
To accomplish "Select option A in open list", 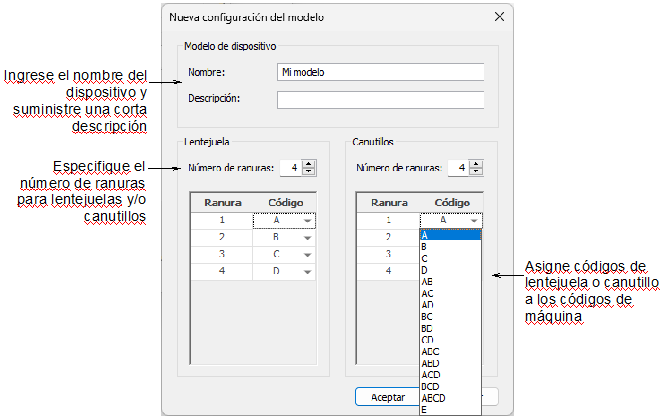I will coord(450,235).
